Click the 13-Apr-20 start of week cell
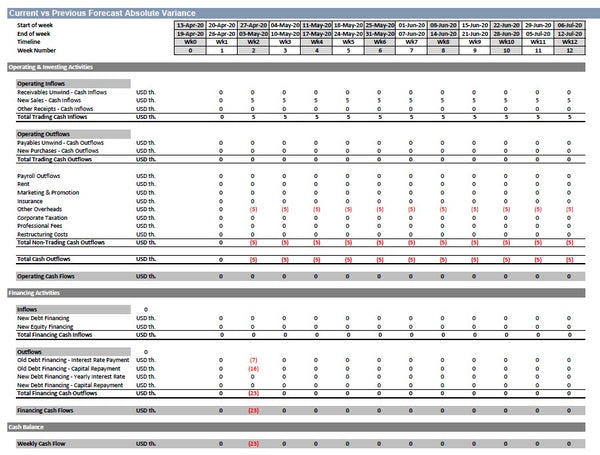The image size is (600, 455). [x=191, y=24]
